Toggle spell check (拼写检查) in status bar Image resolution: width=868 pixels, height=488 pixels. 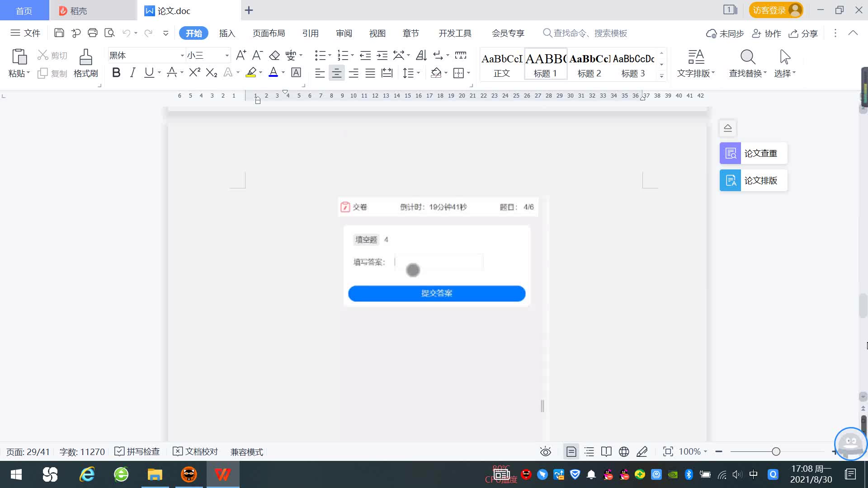pos(137,452)
